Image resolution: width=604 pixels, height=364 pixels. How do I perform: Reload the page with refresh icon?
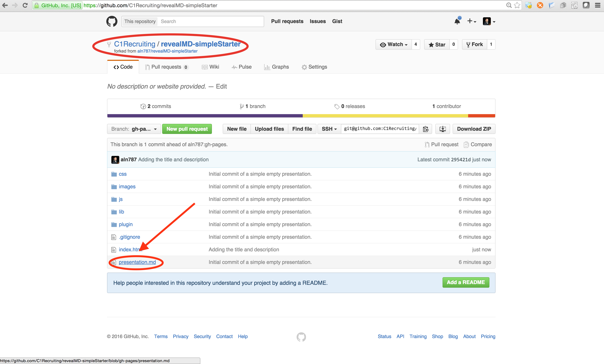(25, 5)
